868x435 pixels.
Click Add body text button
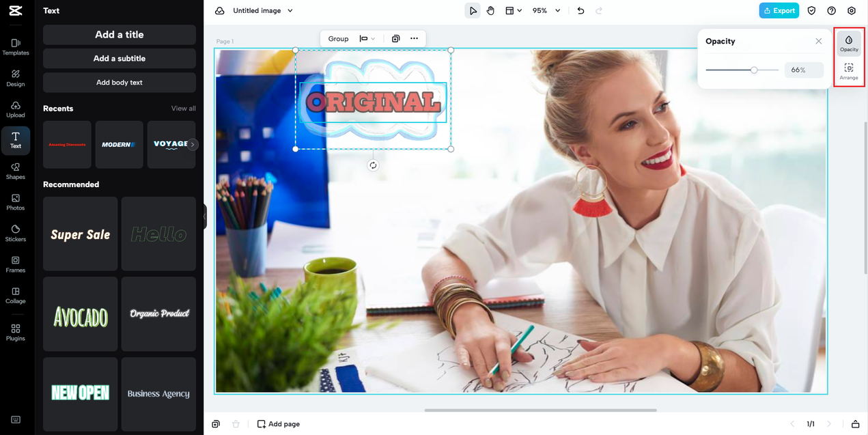coord(120,83)
